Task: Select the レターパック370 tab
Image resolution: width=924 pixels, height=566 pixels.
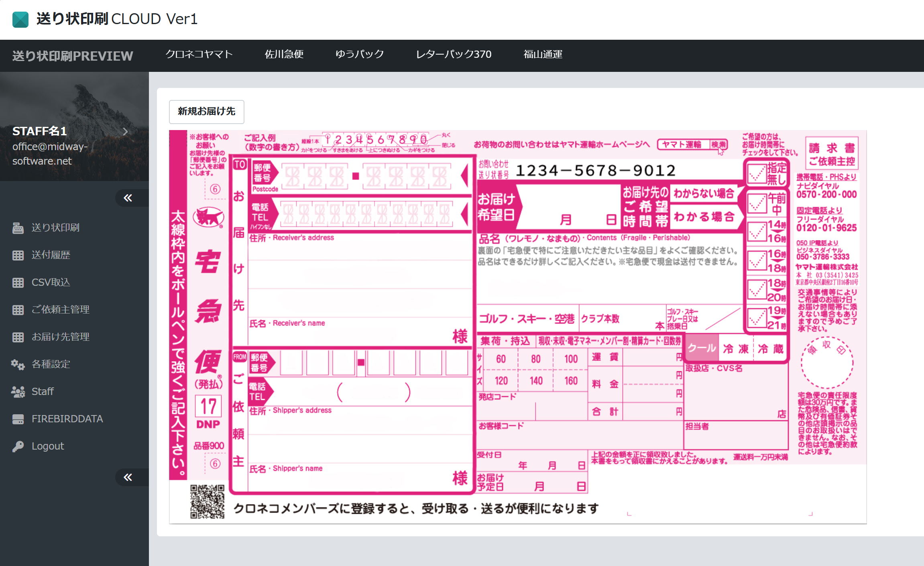Action: 454,54
